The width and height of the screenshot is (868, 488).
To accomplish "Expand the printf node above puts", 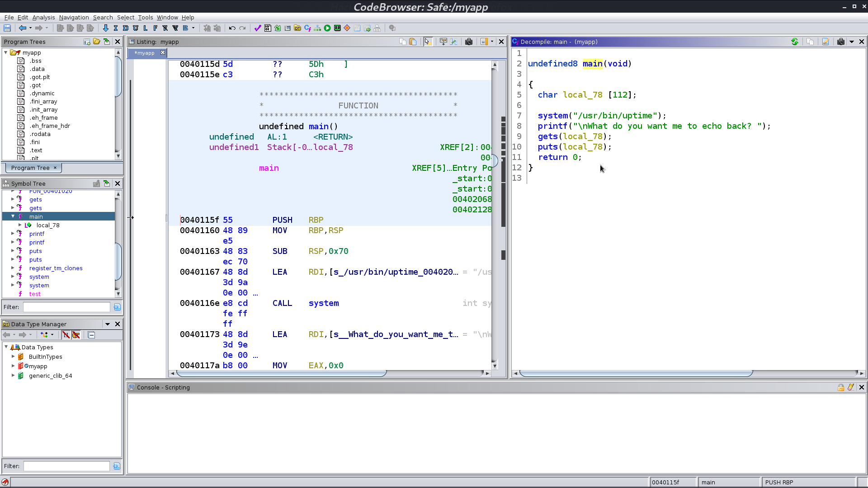I will point(13,242).
